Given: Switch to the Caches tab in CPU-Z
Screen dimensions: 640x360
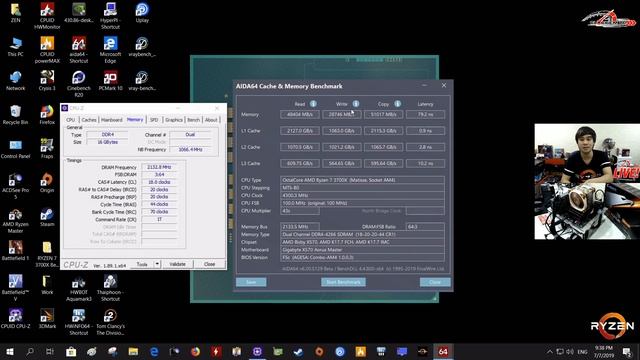Looking at the screenshot, I should [x=89, y=120].
